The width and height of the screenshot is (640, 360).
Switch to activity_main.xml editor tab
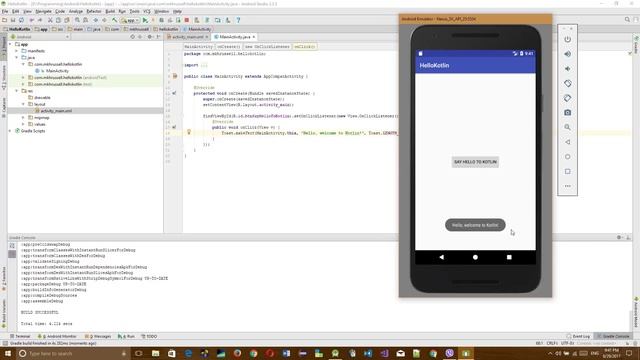187,37
